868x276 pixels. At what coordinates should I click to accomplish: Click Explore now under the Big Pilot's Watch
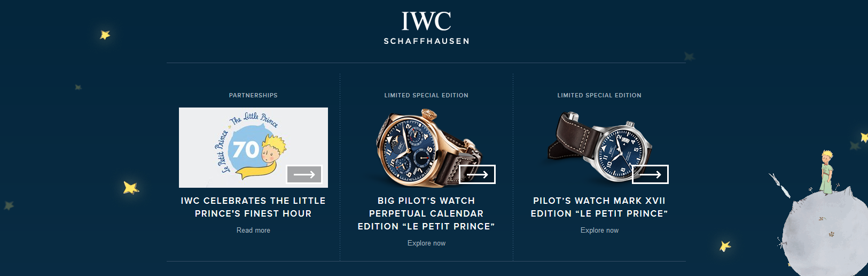pyautogui.click(x=426, y=243)
